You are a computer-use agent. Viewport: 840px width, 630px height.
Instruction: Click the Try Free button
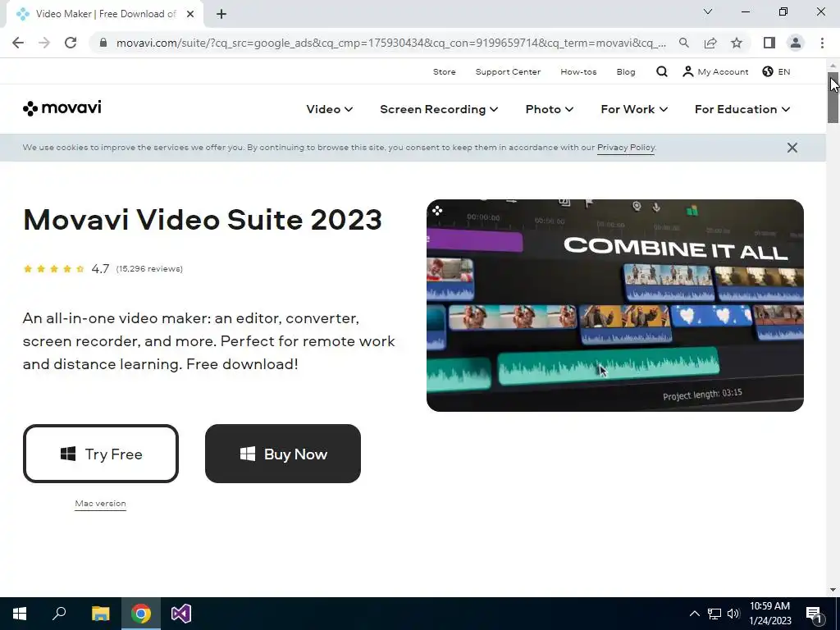[101, 454]
